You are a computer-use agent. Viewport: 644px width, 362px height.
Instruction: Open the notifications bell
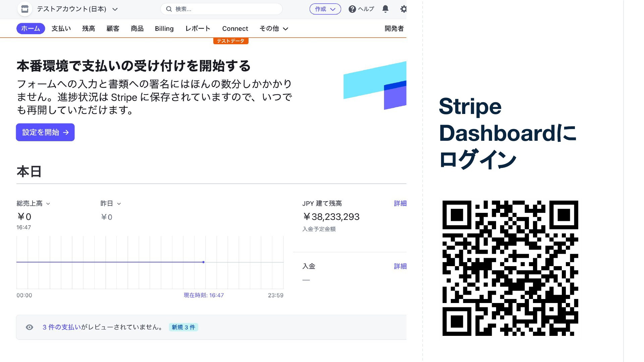click(385, 9)
